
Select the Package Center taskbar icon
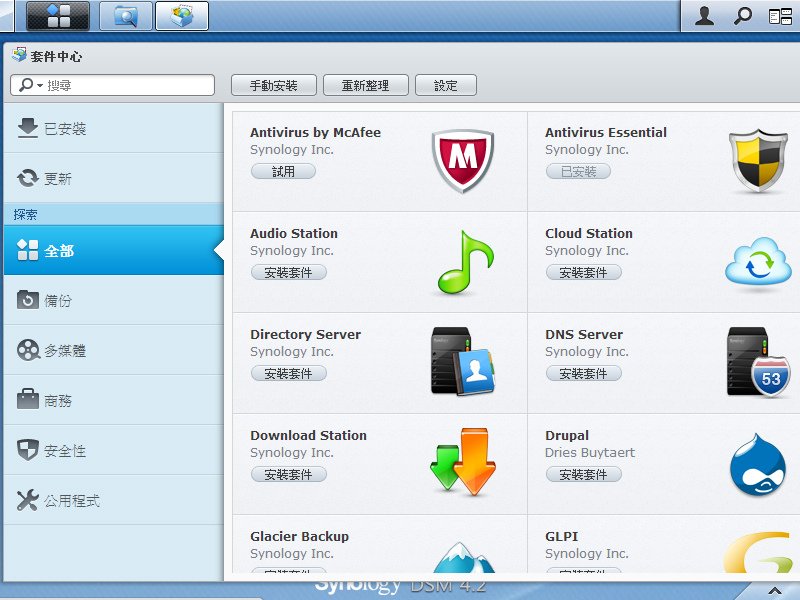[x=182, y=15]
